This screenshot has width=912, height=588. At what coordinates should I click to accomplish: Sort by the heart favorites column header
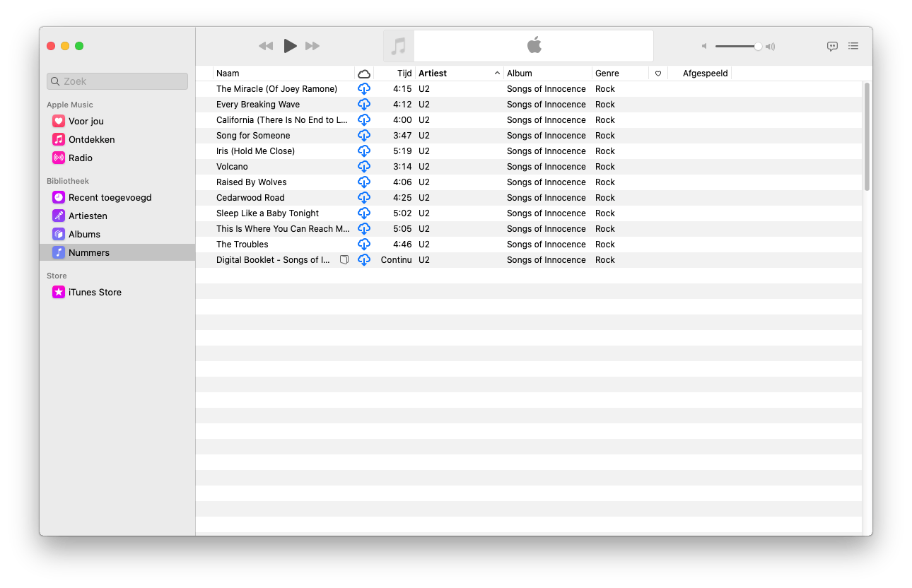(x=658, y=73)
